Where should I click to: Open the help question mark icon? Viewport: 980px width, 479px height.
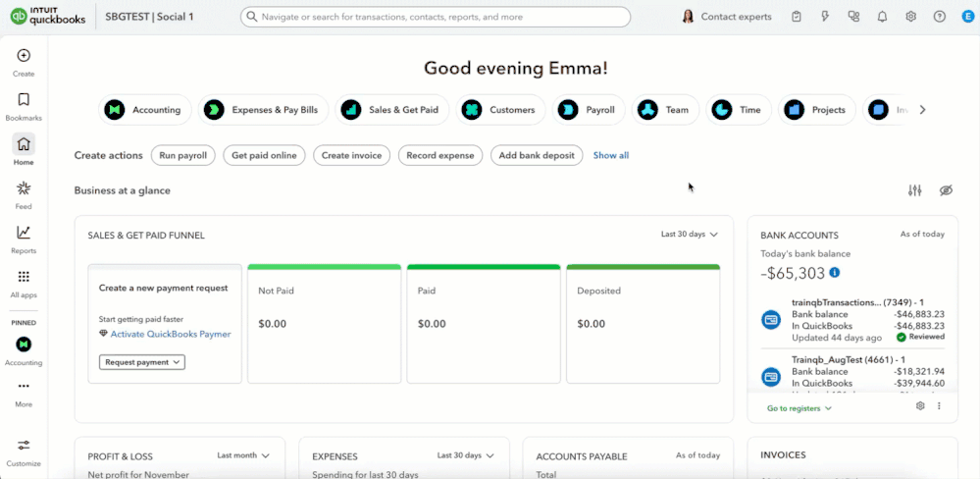click(940, 17)
